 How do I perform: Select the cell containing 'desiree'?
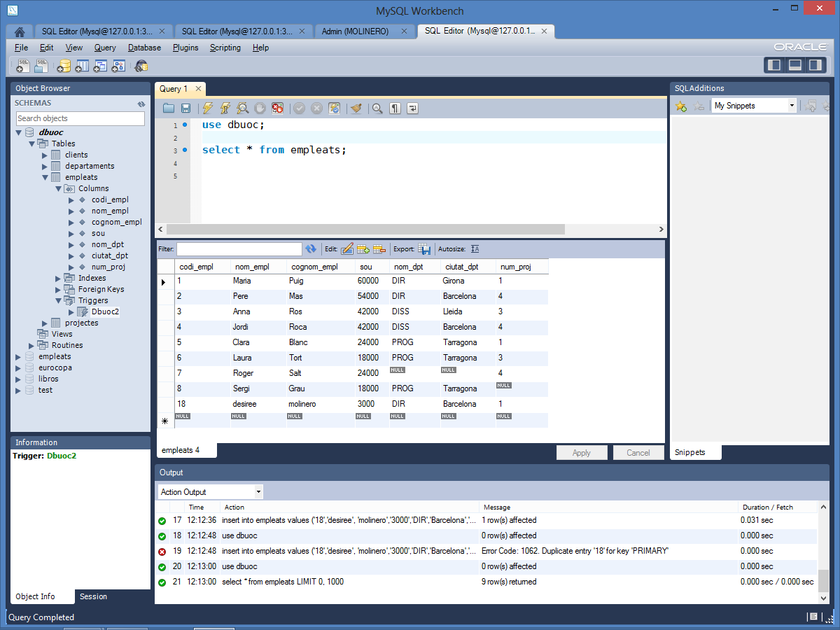[x=258, y=404]
